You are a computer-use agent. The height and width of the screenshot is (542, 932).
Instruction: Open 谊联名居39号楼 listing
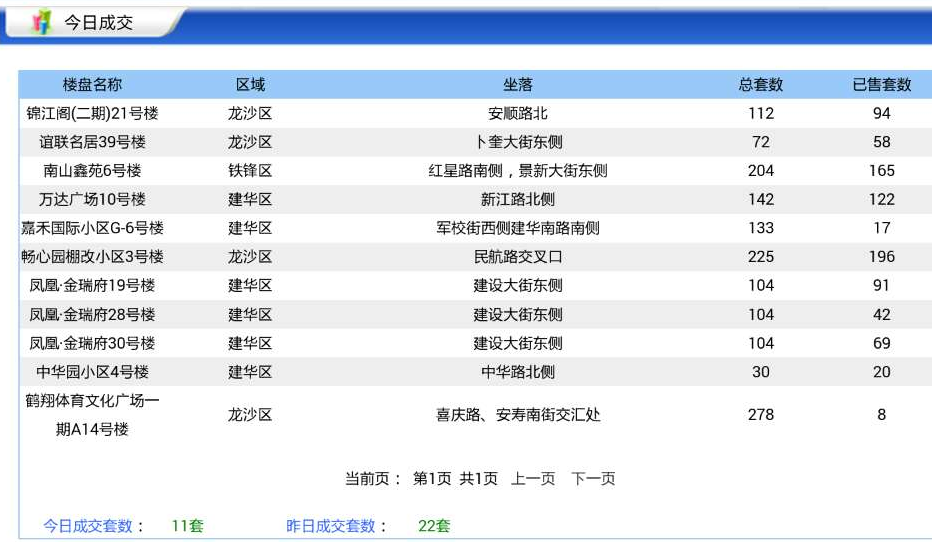point(92,142)
